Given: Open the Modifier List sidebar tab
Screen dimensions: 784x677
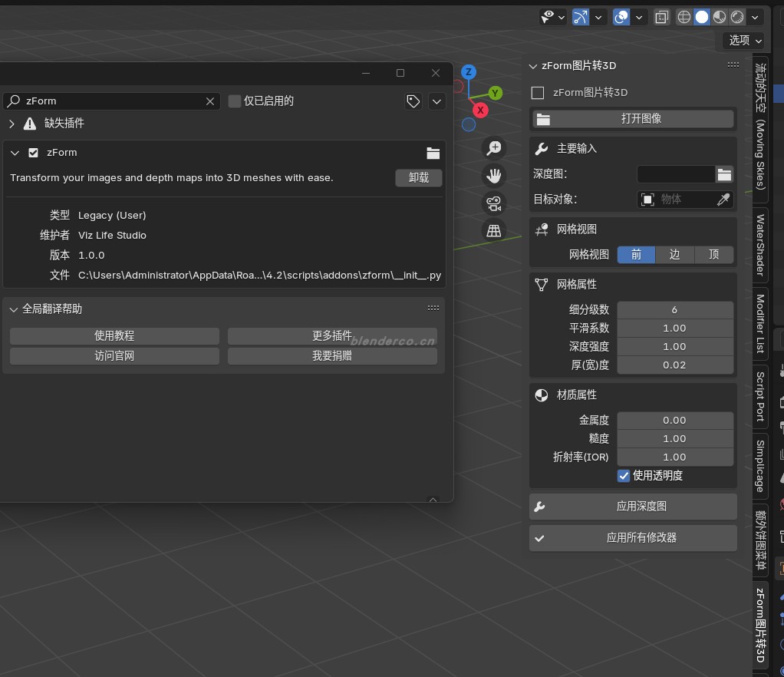Looking at the screenshot, I should tap(760, 323).
